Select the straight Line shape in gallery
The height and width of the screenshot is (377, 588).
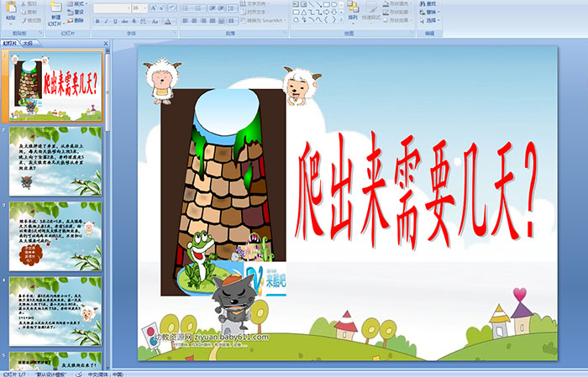312,4
